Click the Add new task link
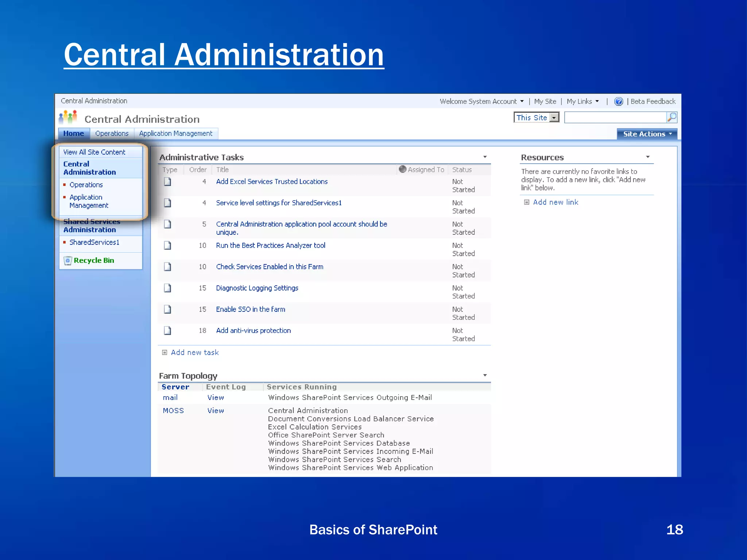 pos(195,353)
